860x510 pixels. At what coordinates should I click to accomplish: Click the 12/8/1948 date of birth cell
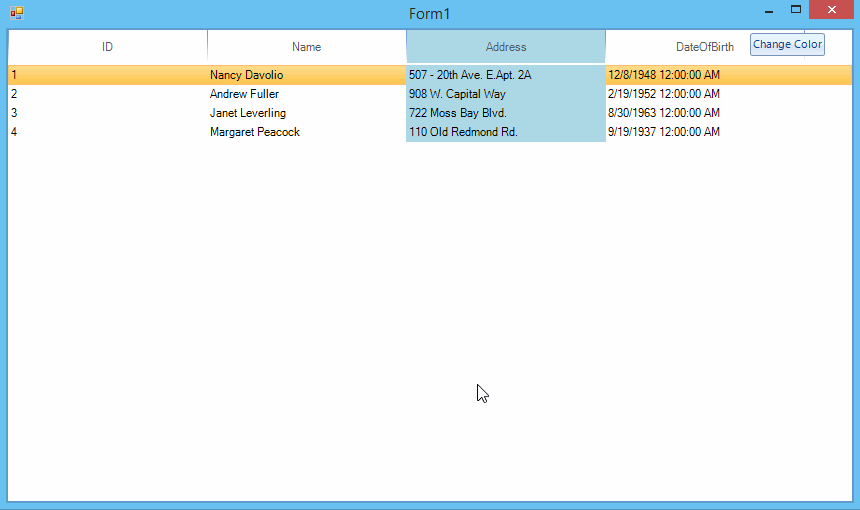(663, 75)
